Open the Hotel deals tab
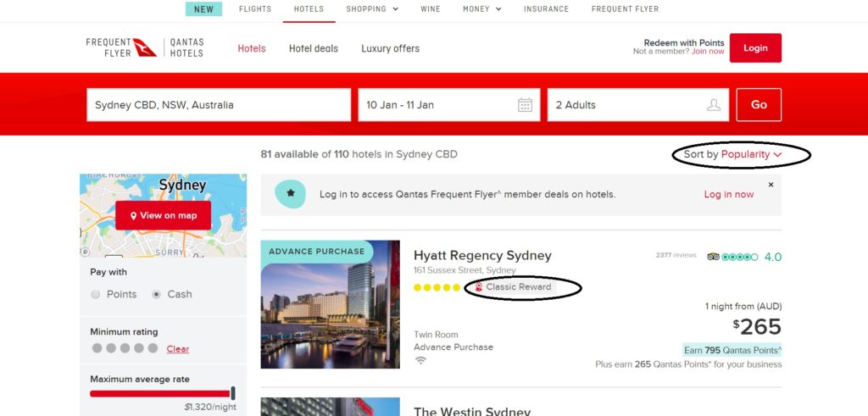868x416 pixels. 314,48
